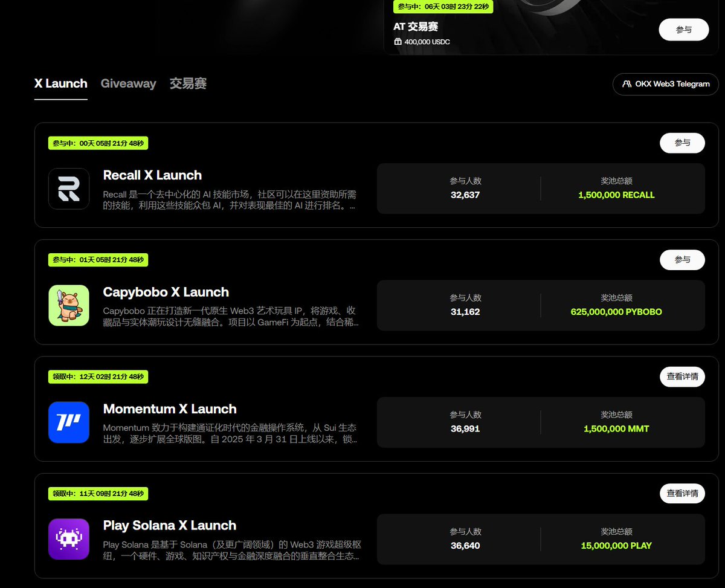725x588 pixels.
Task: Click 奖池总额 label on the Momentum card
Action: click(x=616, y=415)
